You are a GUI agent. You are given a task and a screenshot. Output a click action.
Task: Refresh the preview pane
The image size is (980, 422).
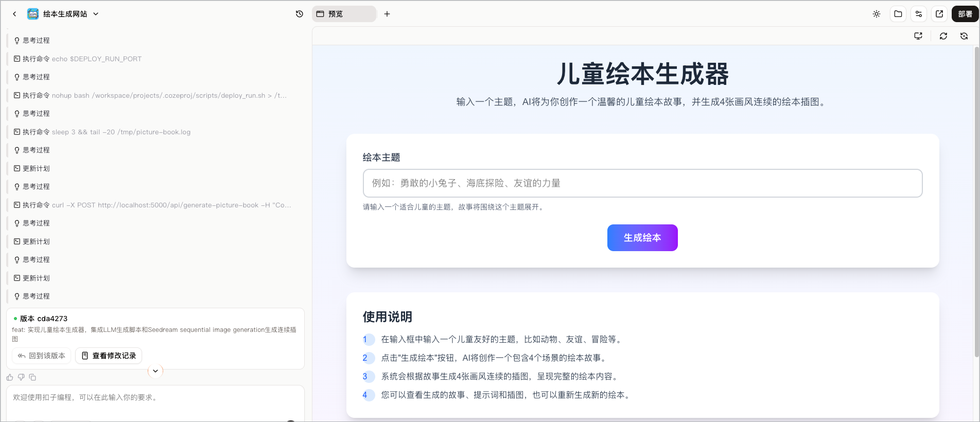point(943,36)
